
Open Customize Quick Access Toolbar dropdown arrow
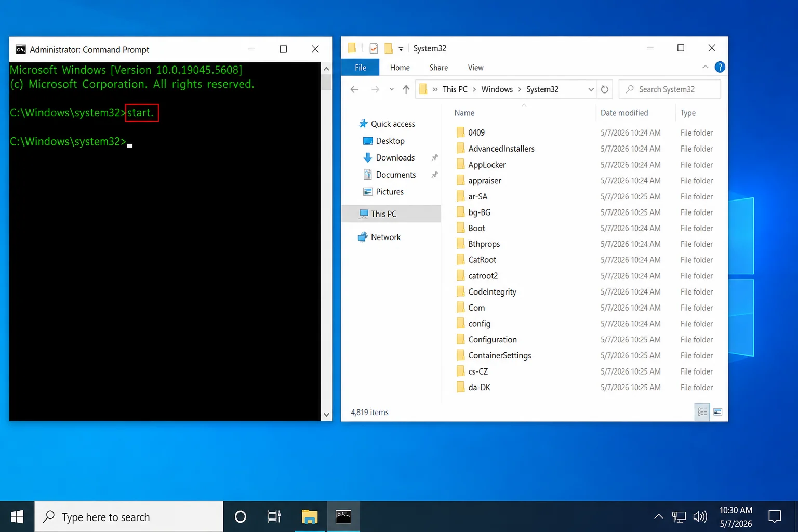coord(401,49)
